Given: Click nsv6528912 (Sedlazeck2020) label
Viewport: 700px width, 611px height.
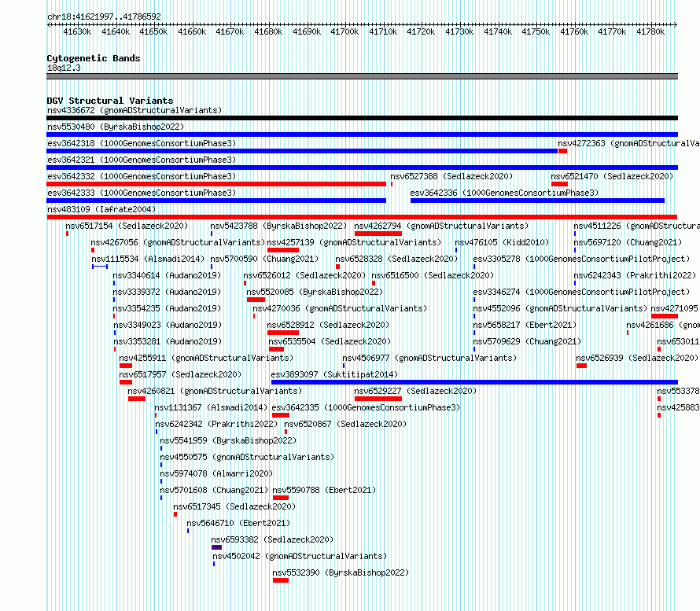Looking at the screenshot, I should [x=328, y=325].
